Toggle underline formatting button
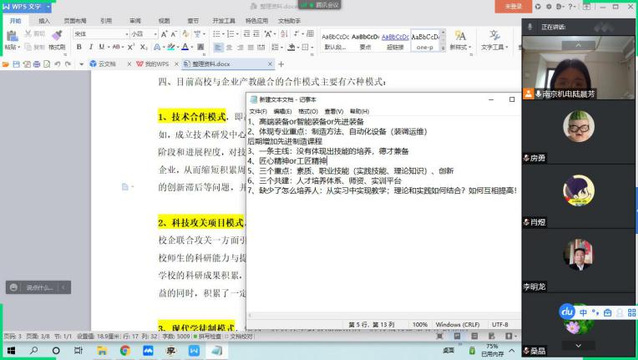The height and width of the screenshot is (360, 638). coord(102,47)
